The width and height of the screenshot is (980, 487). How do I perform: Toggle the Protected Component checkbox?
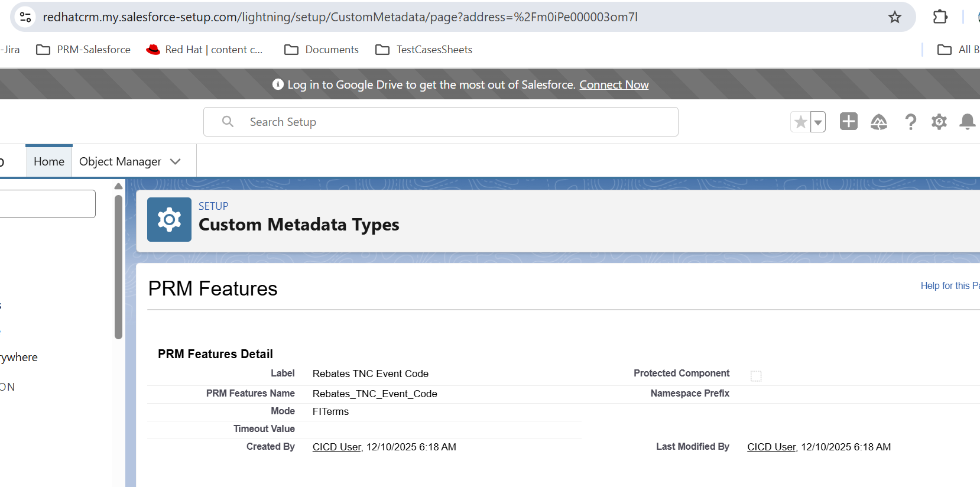pos(756,376)
